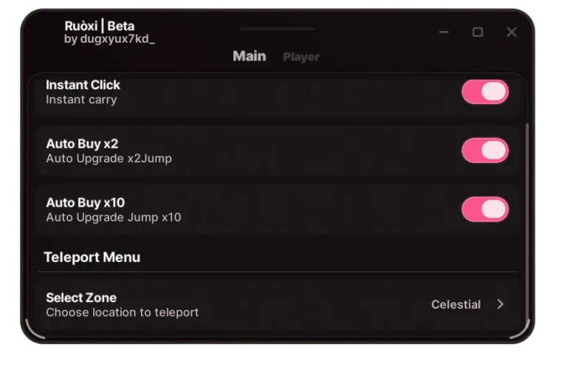The height and width of the screenshot is (392, 567).
Task: Select the Teleport Menu section header
Action: click(x=92, y=257)
